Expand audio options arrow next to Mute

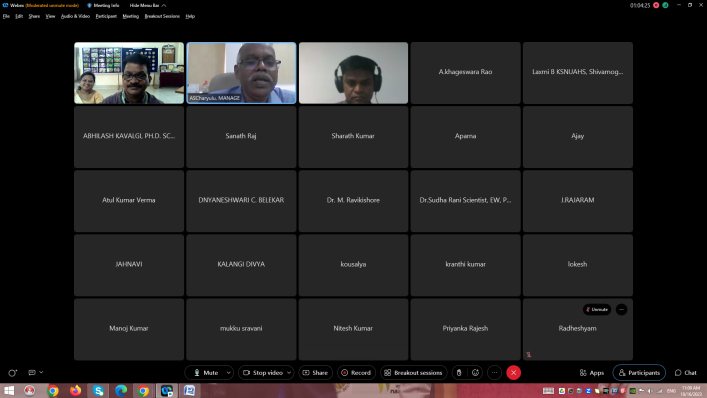click(229, 373)
